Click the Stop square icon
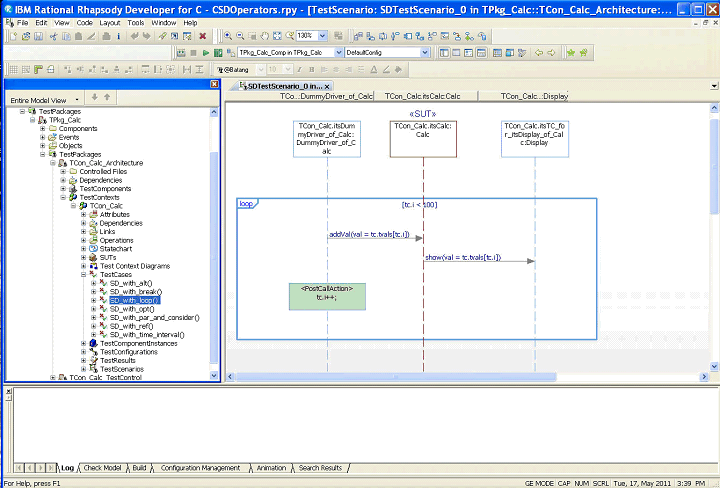720x488 pixels. (193, 53)
